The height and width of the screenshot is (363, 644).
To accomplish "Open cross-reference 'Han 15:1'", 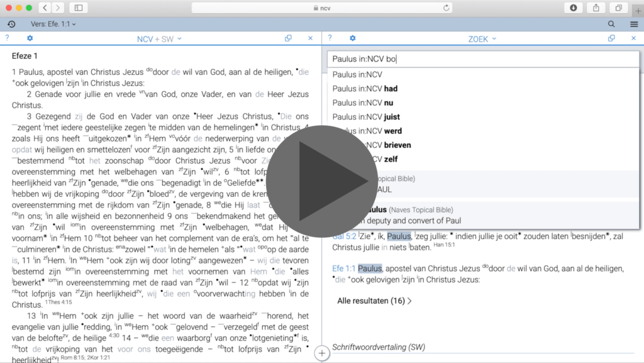I will pyautogui.click(x=444, y=245).
